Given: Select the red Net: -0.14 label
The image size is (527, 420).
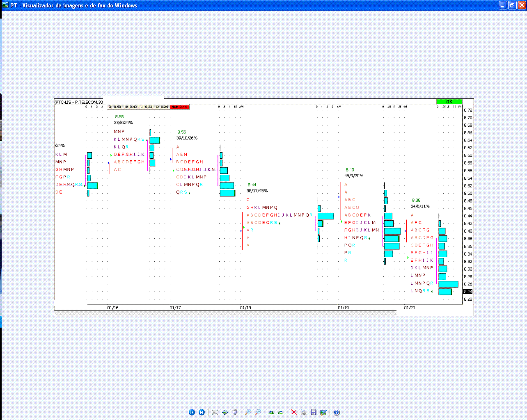Looking at the screenshot, I should tap(180, 107).
